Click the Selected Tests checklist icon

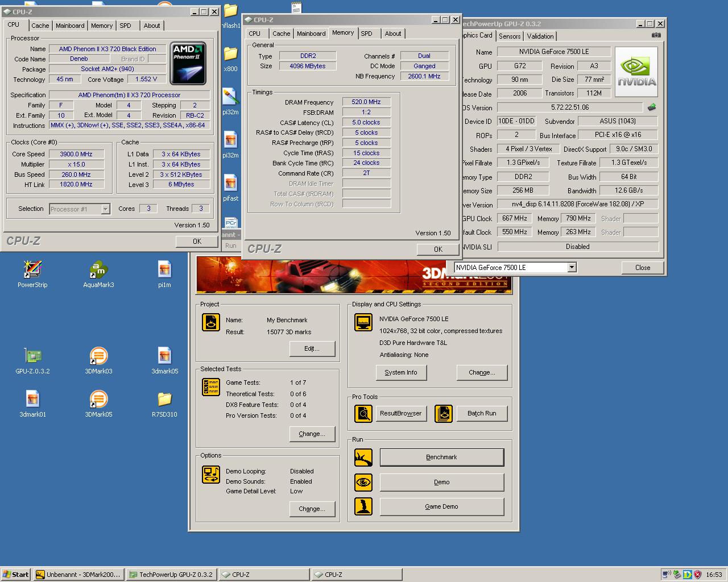point(211,387)
